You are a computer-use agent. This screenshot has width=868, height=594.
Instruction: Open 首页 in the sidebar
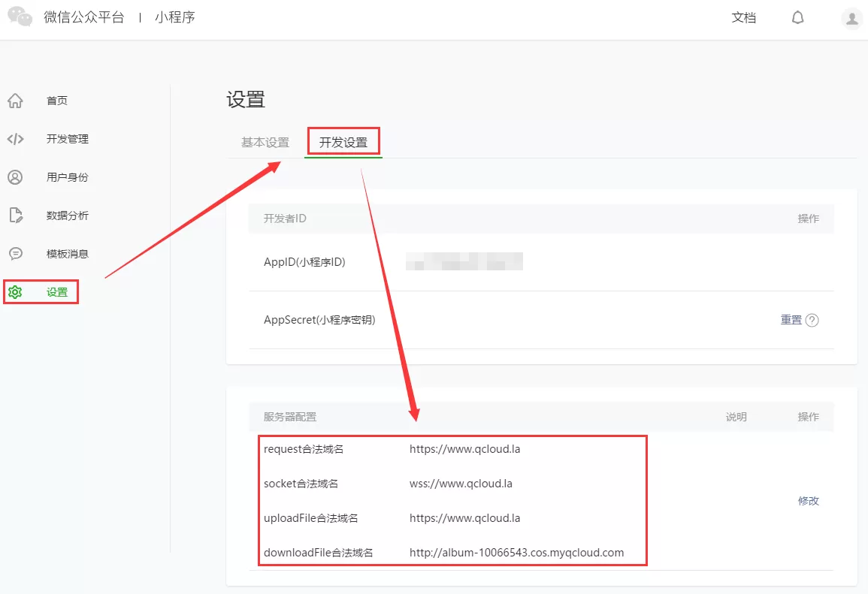pyautogui.click(x=57, y=101)
